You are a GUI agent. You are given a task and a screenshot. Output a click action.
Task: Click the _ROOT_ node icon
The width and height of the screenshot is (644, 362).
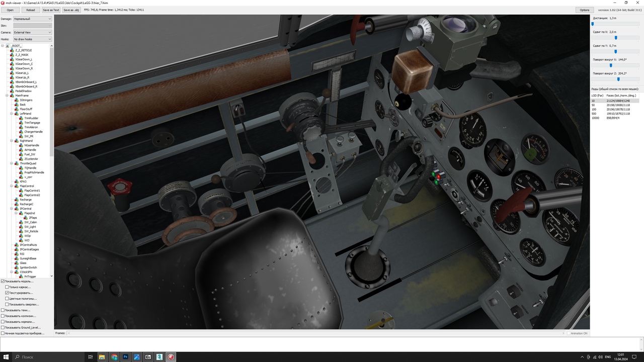8,46
